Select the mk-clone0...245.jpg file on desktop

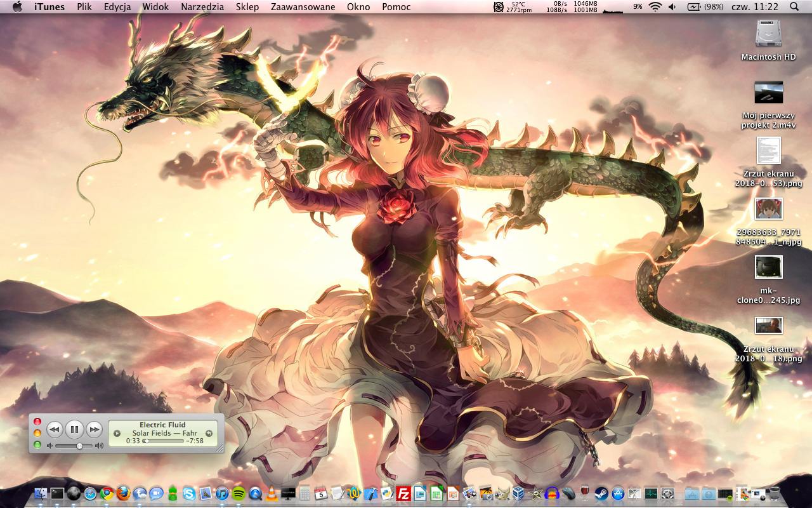(x=768, y=267)
